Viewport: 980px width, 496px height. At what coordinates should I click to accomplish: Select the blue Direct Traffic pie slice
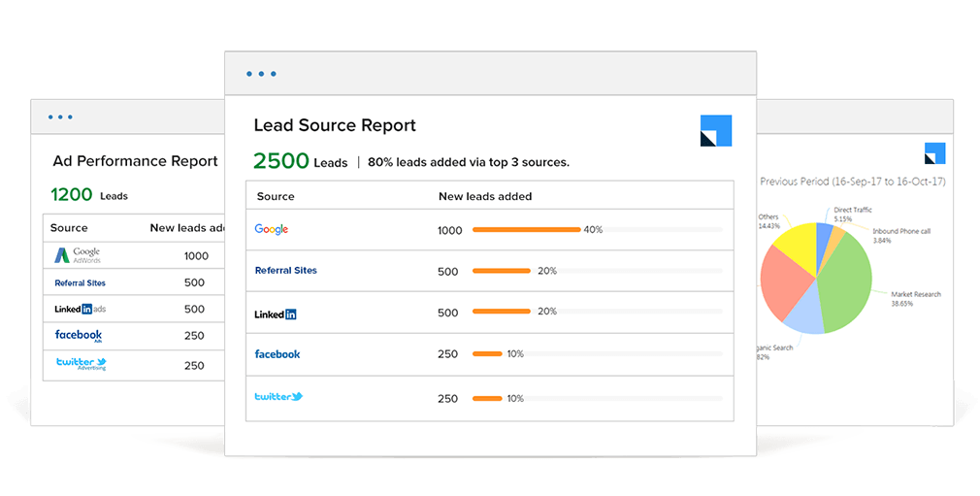[x=825, y=241]
